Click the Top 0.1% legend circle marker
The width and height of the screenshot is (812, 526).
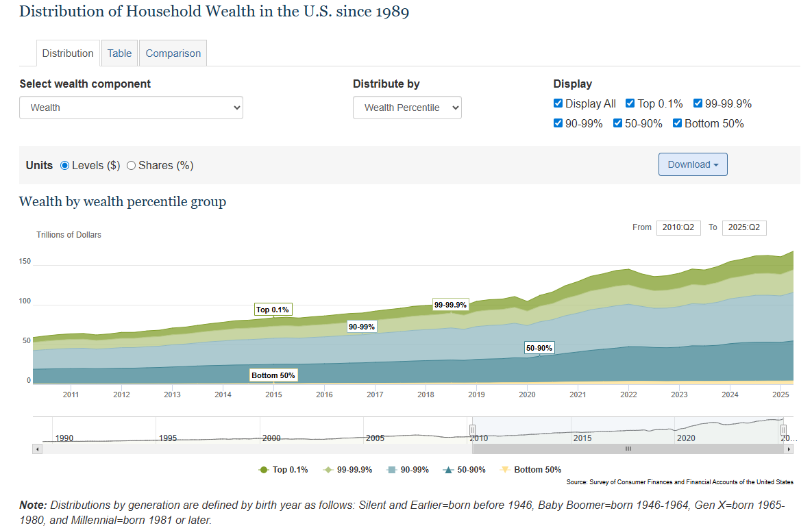point(263,470)
